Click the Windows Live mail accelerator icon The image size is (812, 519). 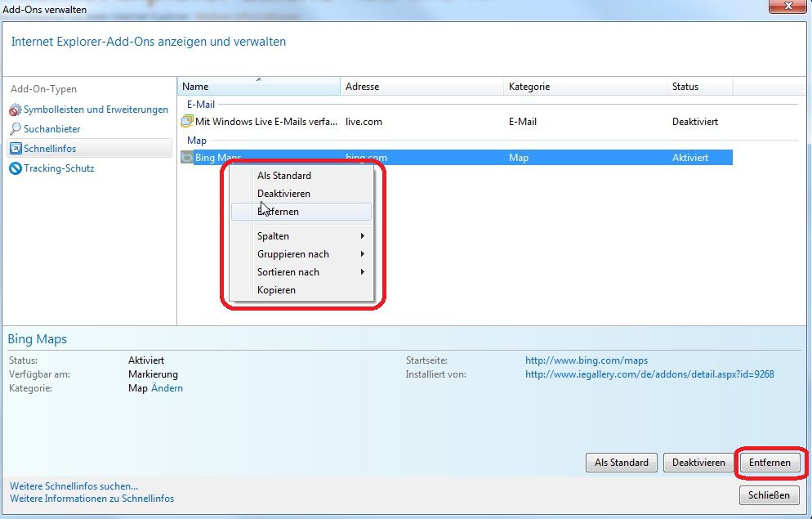(x=186, y=122)
